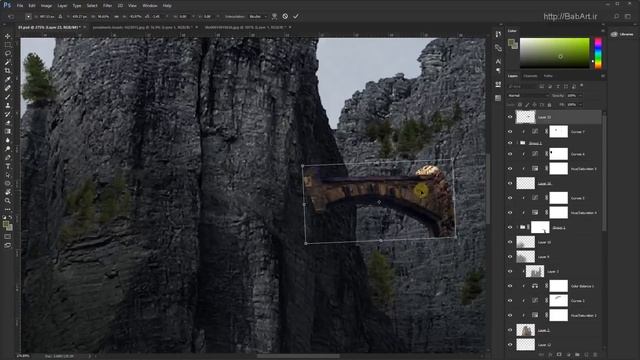
Task: Switch to the Paths tab
Action: pyautogui.click(x=548, y=76)
